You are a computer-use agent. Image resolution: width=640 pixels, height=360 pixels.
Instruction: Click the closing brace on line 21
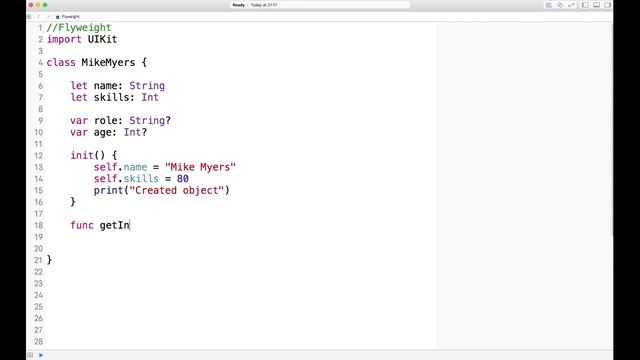coord(49,260)
